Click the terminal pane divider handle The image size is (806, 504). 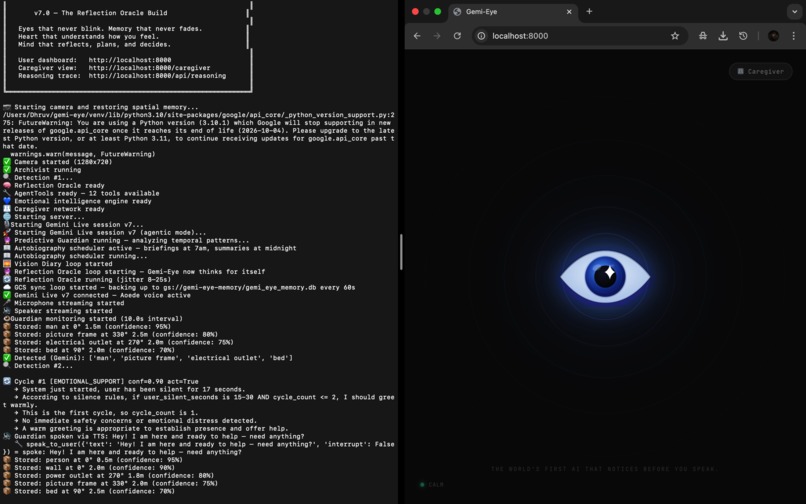[401, 251]
